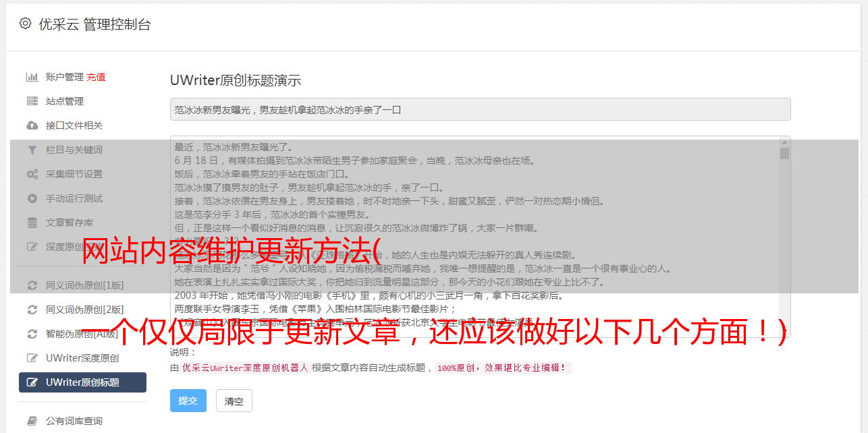The height and width of the screenshot is (433, 868).
Task: Click the article title input field
Action: (x=480, y=109)
